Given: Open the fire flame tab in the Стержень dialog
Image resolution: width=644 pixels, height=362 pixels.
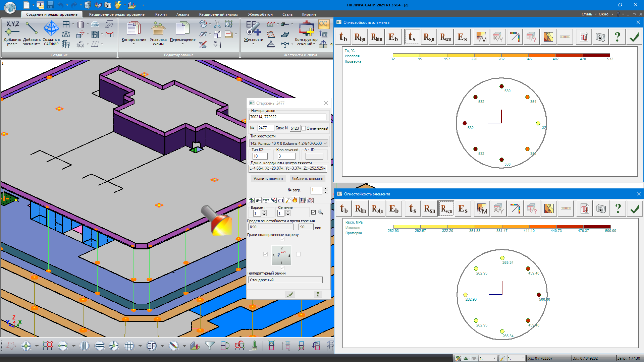Looking at the screenshot, I should (295, 200).
